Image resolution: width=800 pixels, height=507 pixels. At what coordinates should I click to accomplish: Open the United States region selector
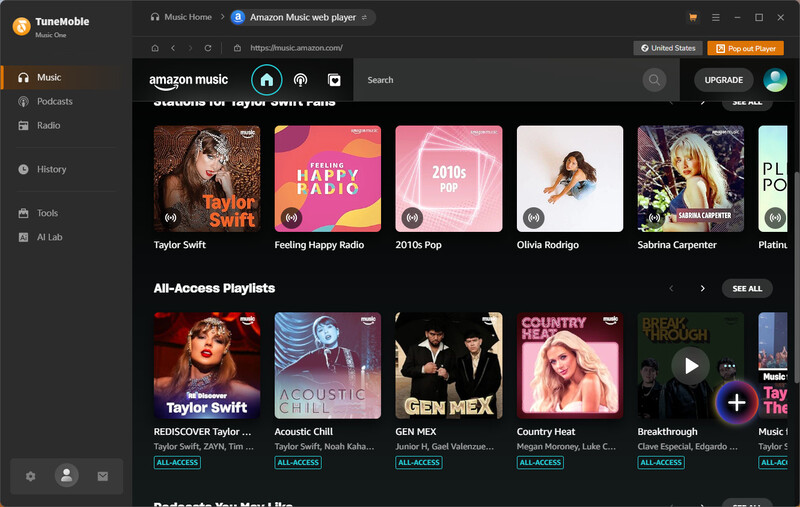pyautogui.click(x=668, y=48)
